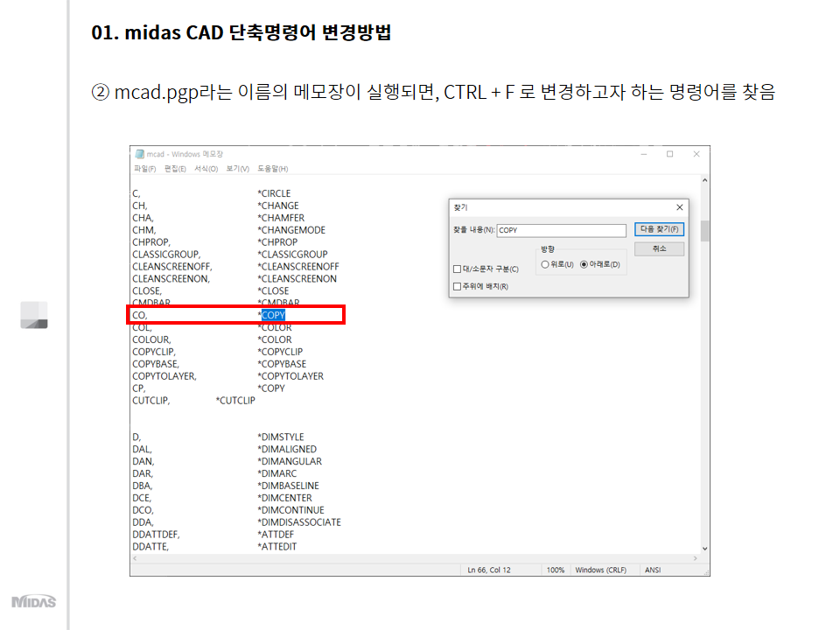Click the '*CLOSE' command text
This screenshot has width=840, height=630.
click(273, 290)
